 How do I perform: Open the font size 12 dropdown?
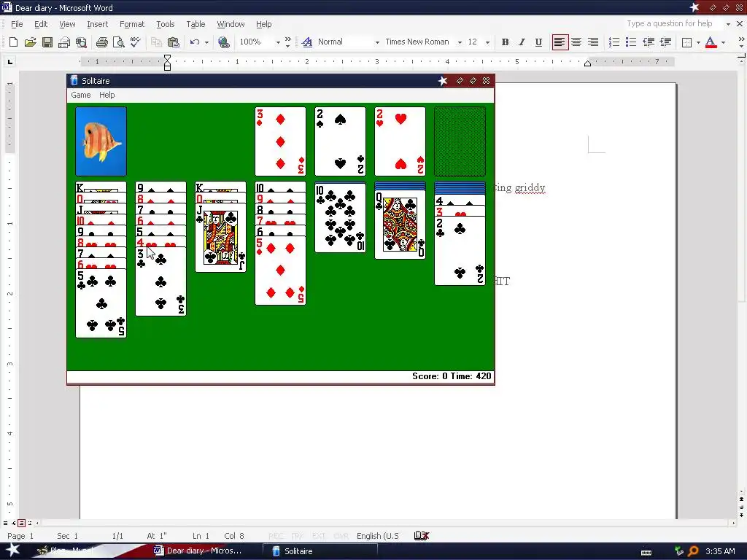(487, 42)
